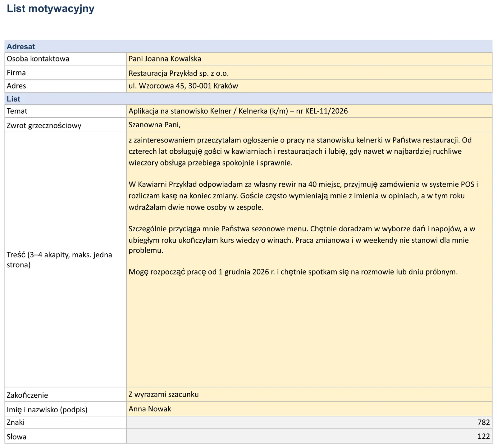Click the 'Zwrot grzecznościowy' label cell
Viewport: 497px width, 448px height.
point(66,125)
